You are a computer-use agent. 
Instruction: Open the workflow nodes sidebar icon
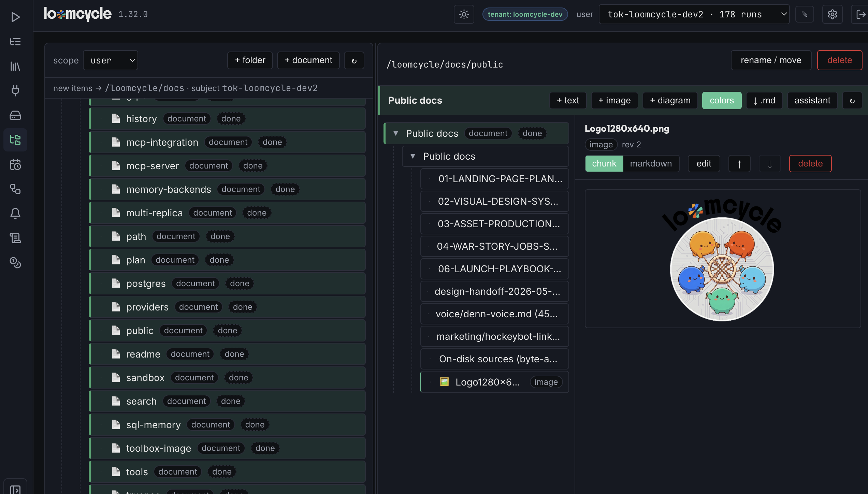(15, 189)
